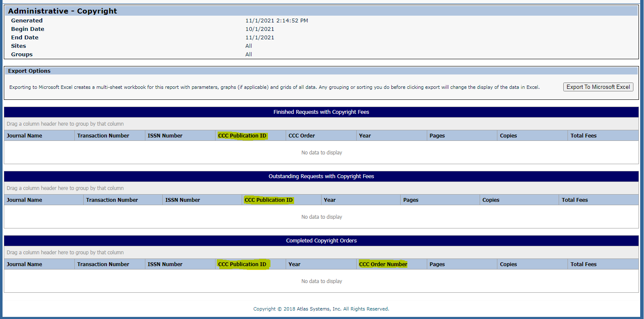644x319 pixels.
Task: Click the Export To Microsoft Excel button
Action: coord(598,87)
